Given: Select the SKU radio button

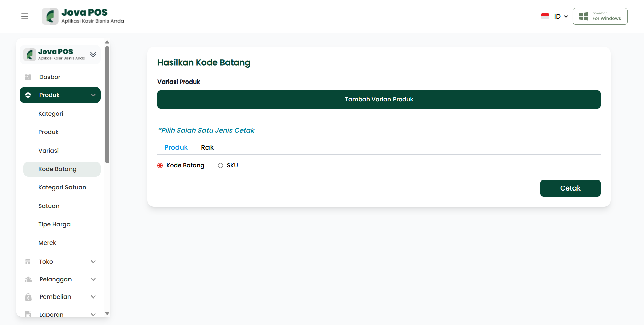Looking at the screenshot, I should tap(220, 166).
